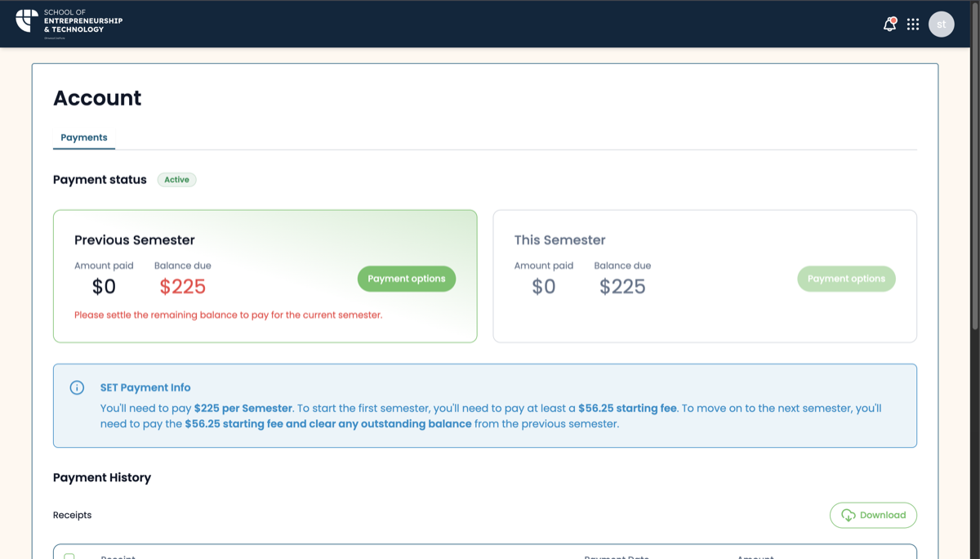980x559 pixels.
Task: Open the notifications bell
Action: [x=889, y=25]
